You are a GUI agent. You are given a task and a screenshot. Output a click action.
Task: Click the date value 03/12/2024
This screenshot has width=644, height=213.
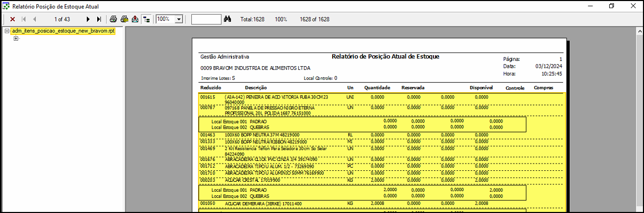point(548,67)
